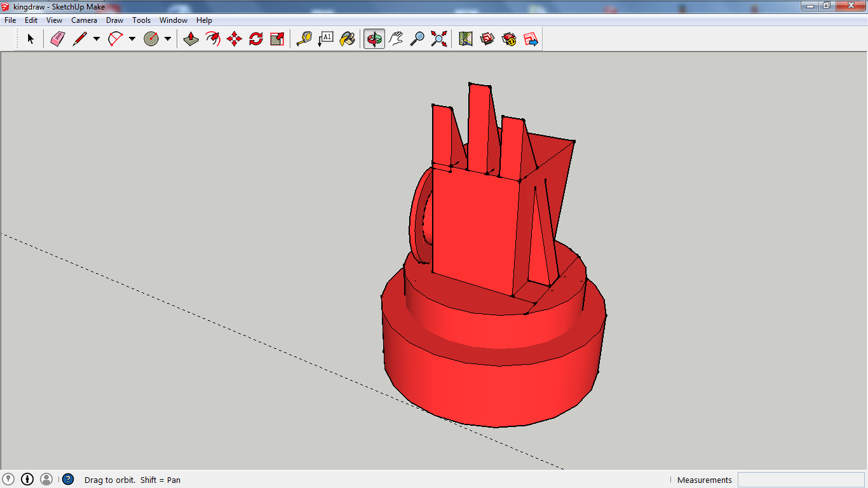This screenshot has height=488, width=868.
Task: Select the Offset tool
Action: [212, 39]
